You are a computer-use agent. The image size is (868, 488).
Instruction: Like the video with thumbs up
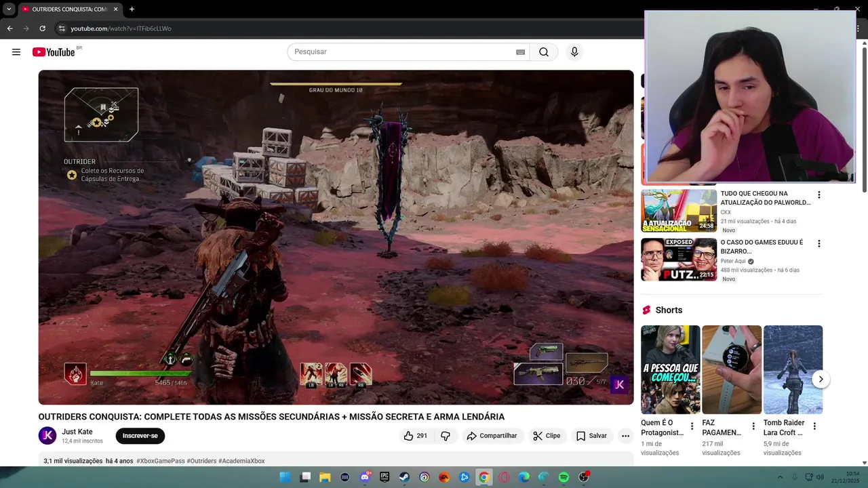415,436
